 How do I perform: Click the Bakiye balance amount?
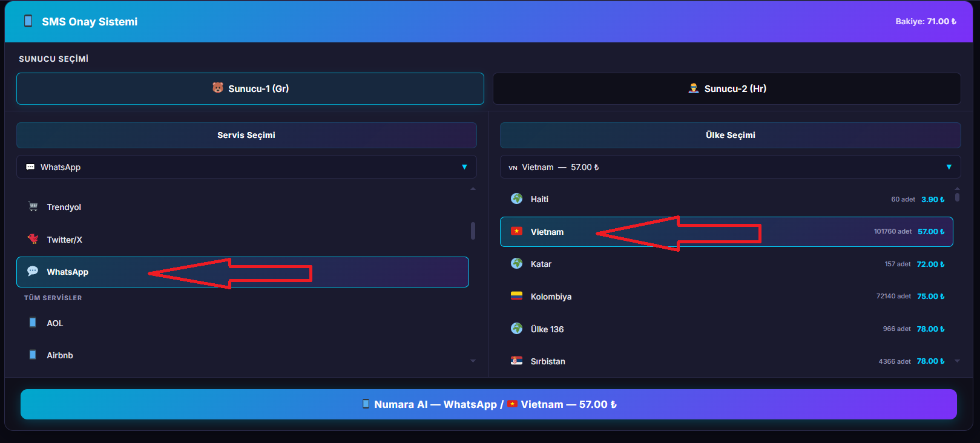click(926, 21)
